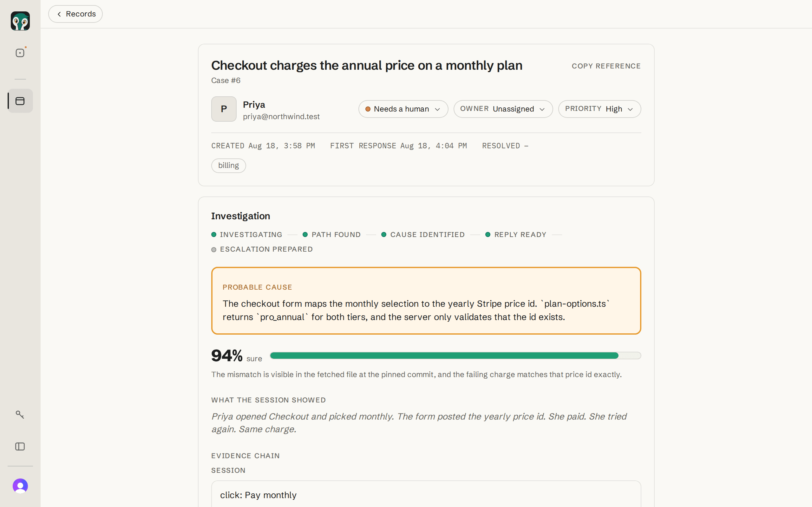Select the Path Found stage step
The width and height of the screenshot is (812, 507).
pos(331,235)
